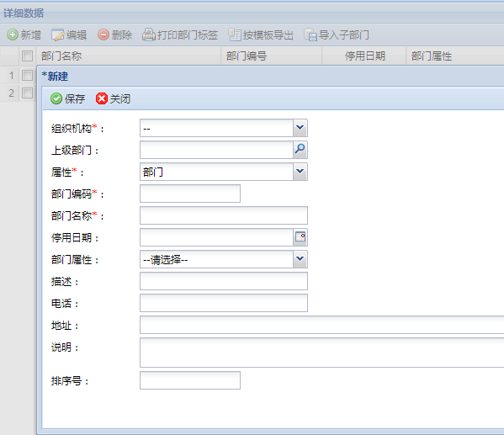
Task: Expand the 组织机构 dropdown
Action: [x=300, y=128]
